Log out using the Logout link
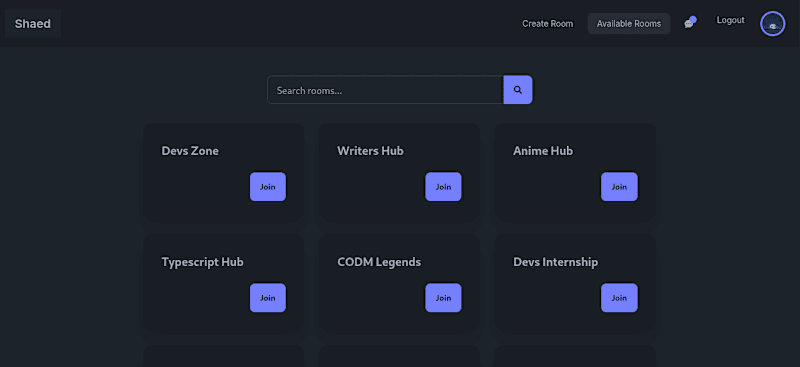Image resolution: width=800 pixels, height=367 pixels. click(730, 20)
